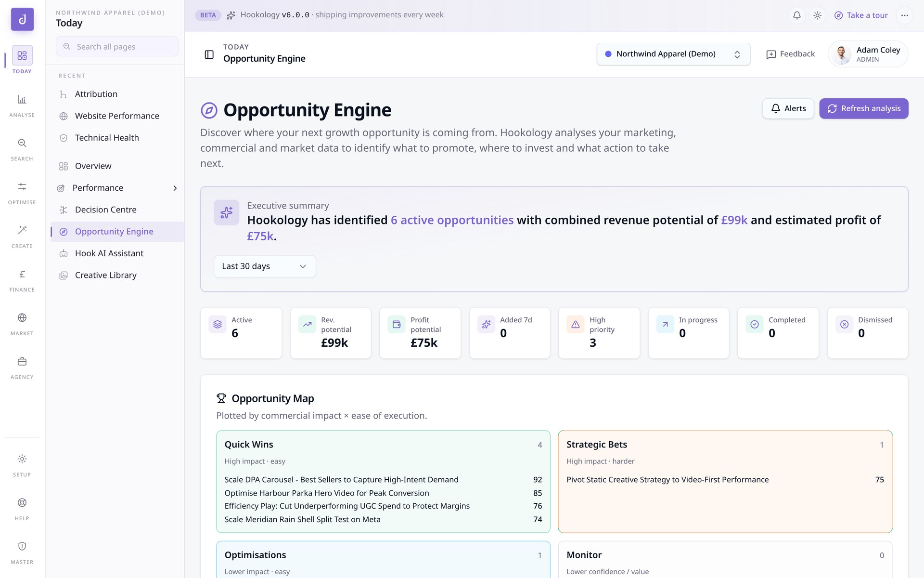Open Website Performance page
Image resolution: width=924 pixels, height=578 pixels.
117,116
